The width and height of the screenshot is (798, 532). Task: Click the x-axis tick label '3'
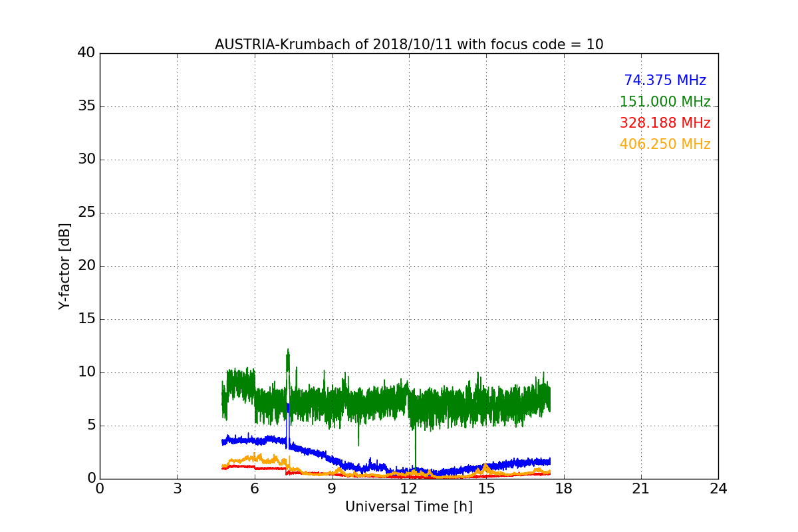click(177, 488)
